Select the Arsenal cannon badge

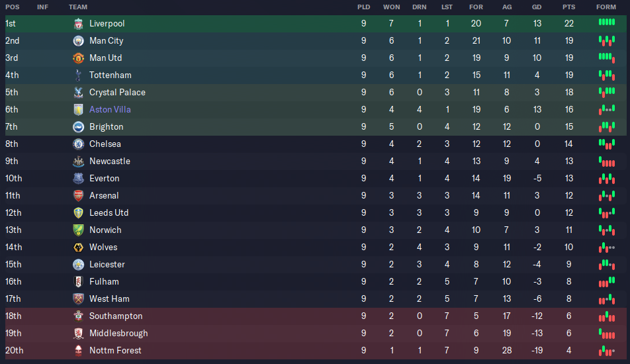(78, 196)
